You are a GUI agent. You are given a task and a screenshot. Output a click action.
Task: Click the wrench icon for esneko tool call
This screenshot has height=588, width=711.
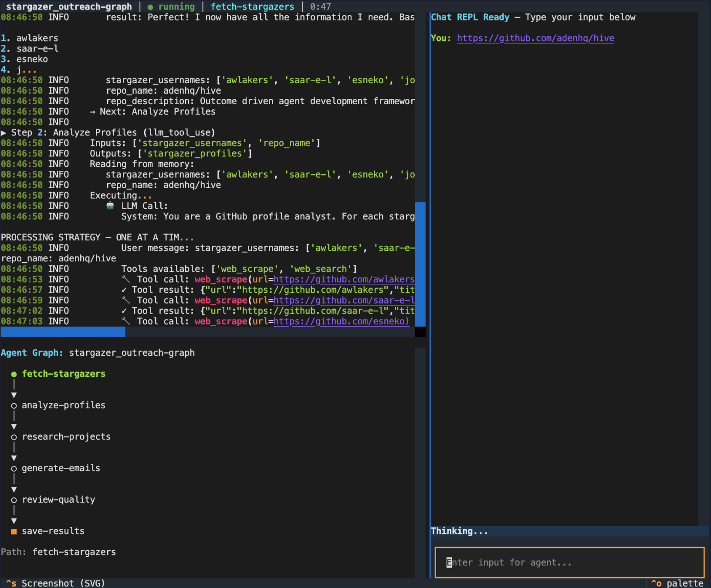126,321
